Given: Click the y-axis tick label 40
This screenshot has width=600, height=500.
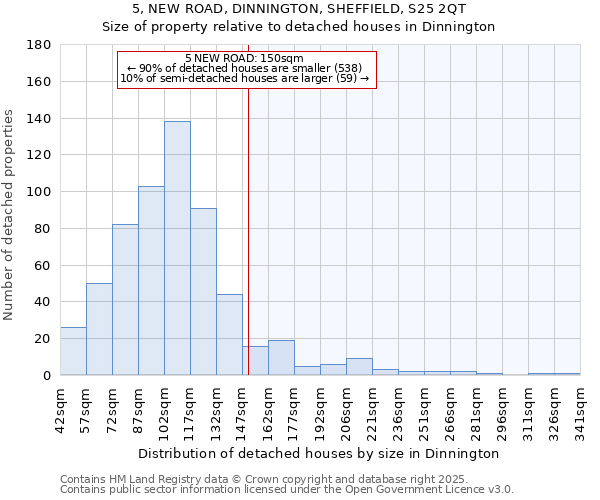Looking at the screenshot, I should tap(42, 302).
